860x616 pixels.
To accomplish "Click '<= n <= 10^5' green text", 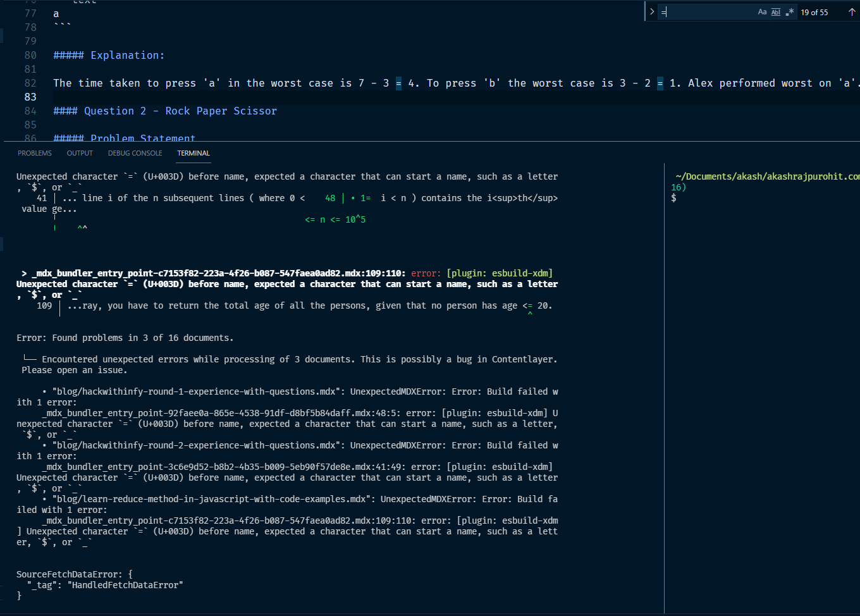I will point(335,219).
